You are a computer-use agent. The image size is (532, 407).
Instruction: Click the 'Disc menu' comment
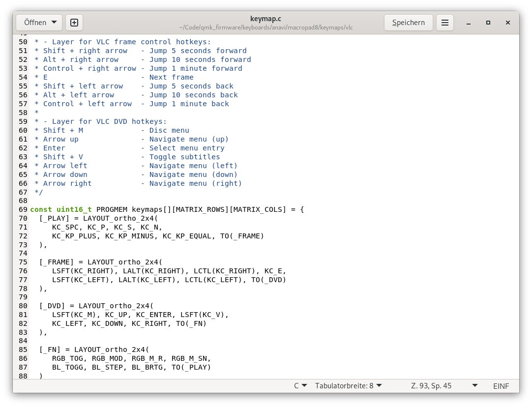[169, 131]
